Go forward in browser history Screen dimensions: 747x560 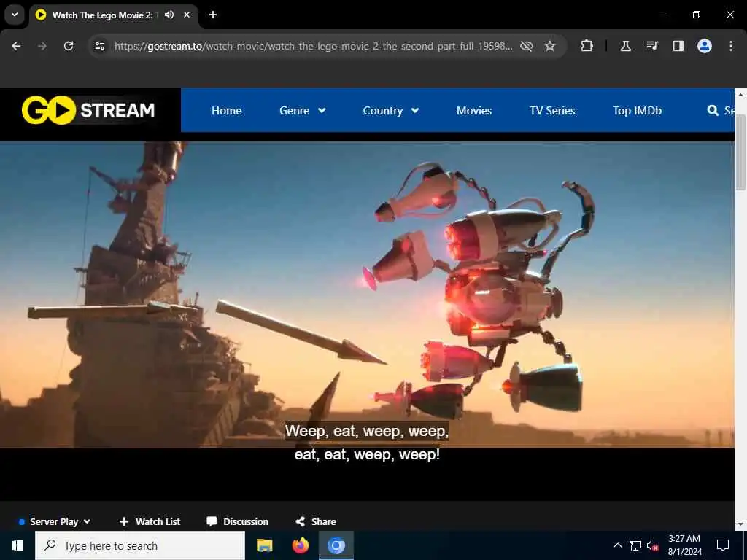click(x=42, y=46)
